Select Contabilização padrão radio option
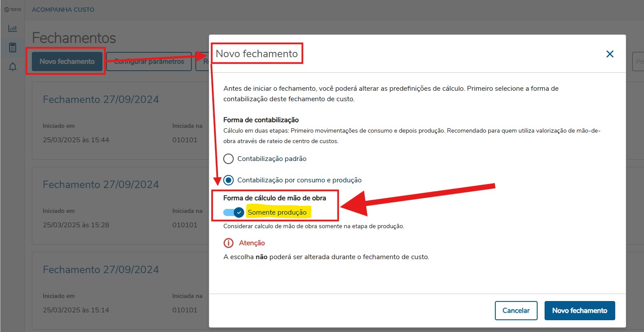Screen dimensions: 644x332 228,159
